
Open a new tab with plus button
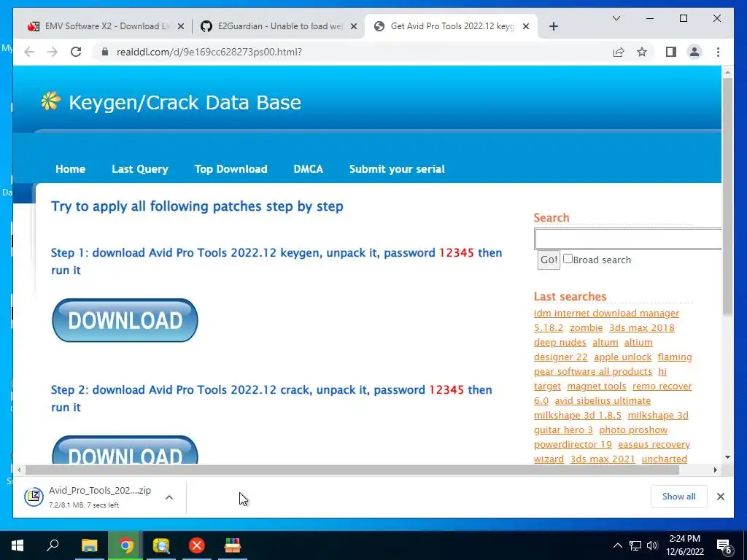tap(553, 26)
